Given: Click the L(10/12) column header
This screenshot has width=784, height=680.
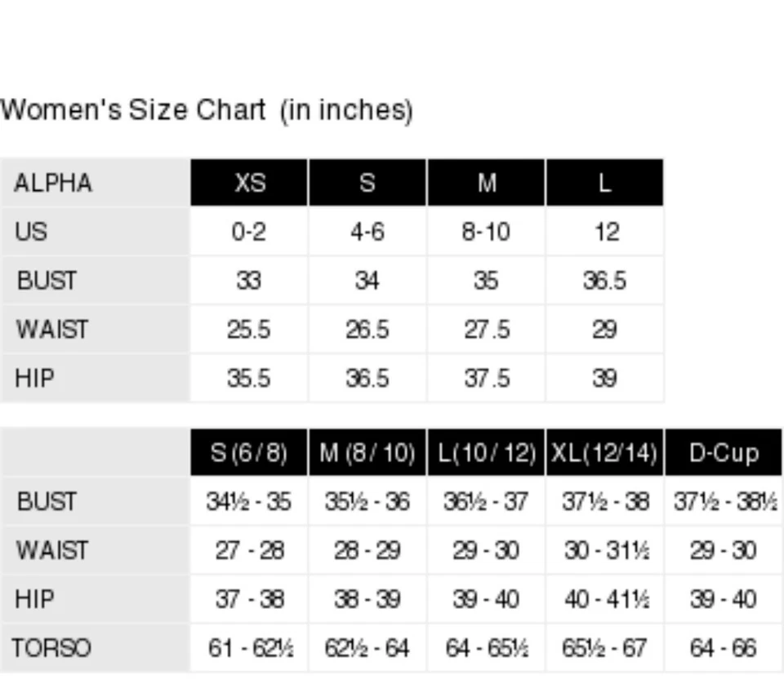Looking at the screenshot, I should (x=486, y=452).
